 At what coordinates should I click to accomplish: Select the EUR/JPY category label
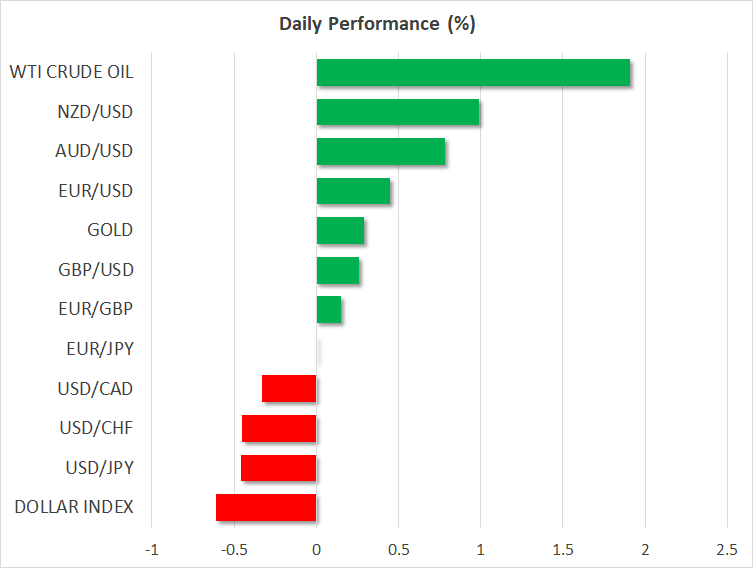[100, 349]
